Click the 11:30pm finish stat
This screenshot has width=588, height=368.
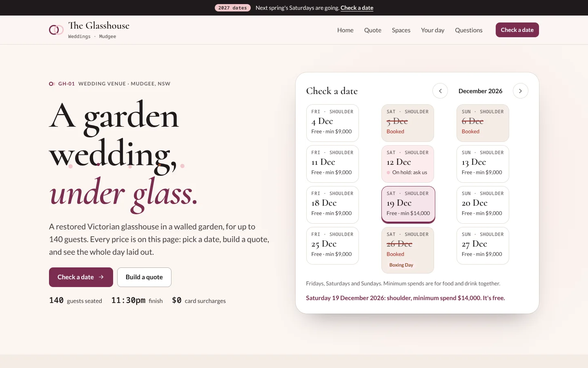[x=137, y=301]
